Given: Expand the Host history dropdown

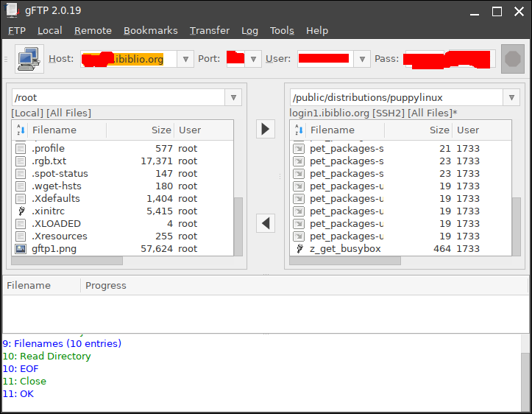Looking at the screenshot, I should (x=185, y=59).
